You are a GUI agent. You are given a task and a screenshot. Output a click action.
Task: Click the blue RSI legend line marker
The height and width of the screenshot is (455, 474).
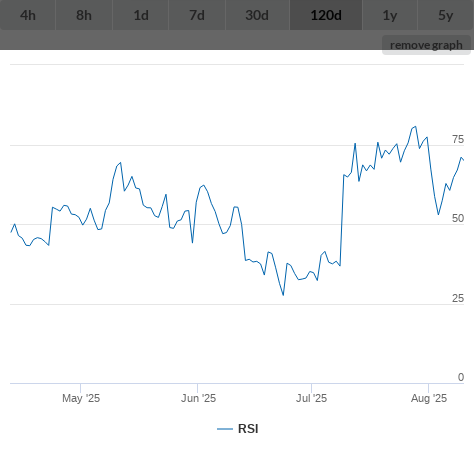click(x=225, y=429)
